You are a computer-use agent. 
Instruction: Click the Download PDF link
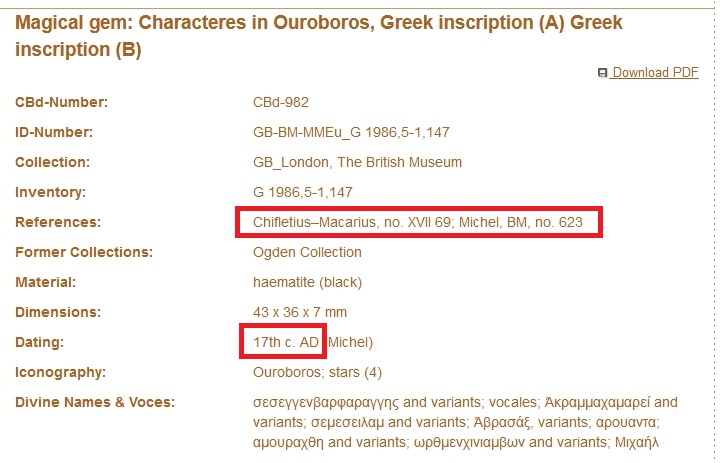[x=655, y=72]
